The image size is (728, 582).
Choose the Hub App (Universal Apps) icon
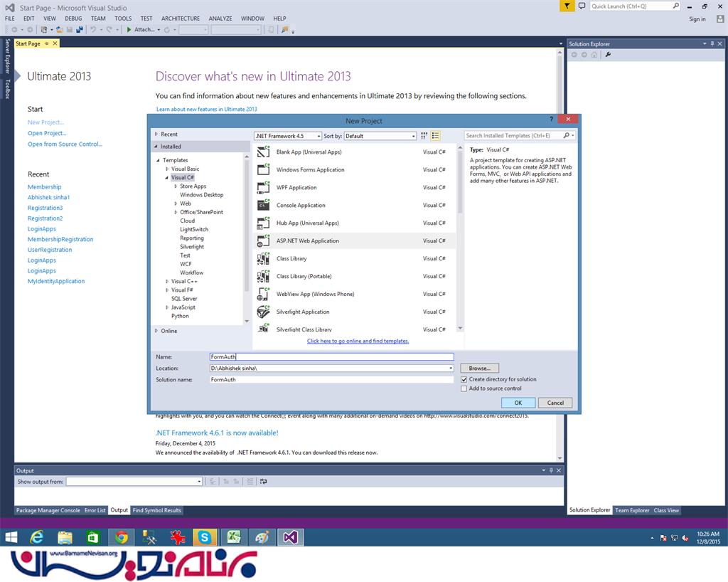[263, 223]
